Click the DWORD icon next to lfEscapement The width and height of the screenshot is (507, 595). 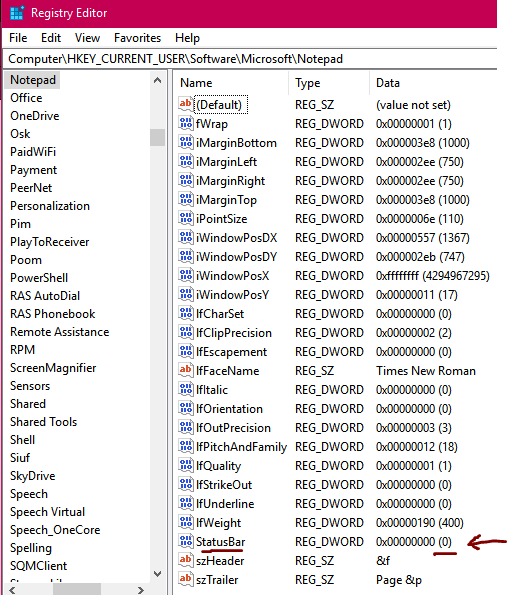(x=185, y=351)
